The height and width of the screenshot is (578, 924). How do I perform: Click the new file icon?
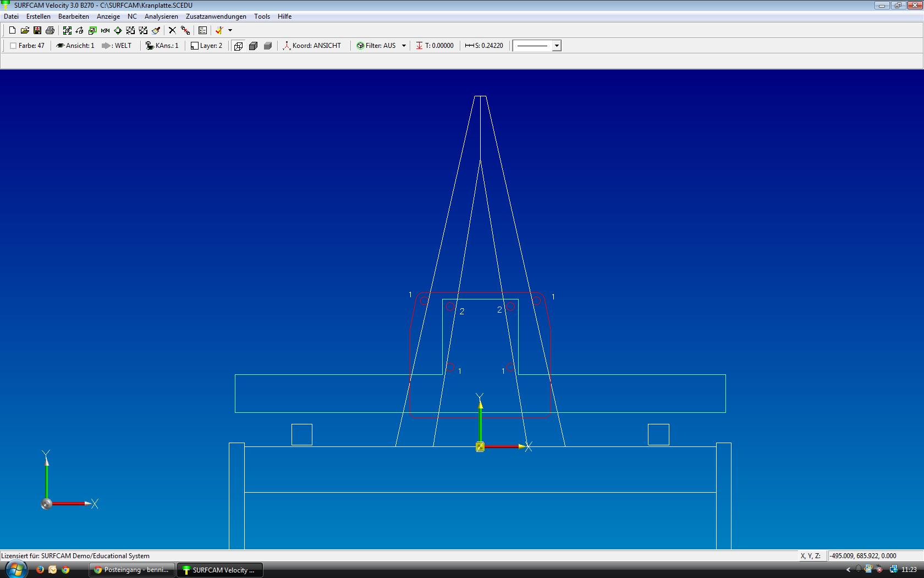tap(12, 30)
